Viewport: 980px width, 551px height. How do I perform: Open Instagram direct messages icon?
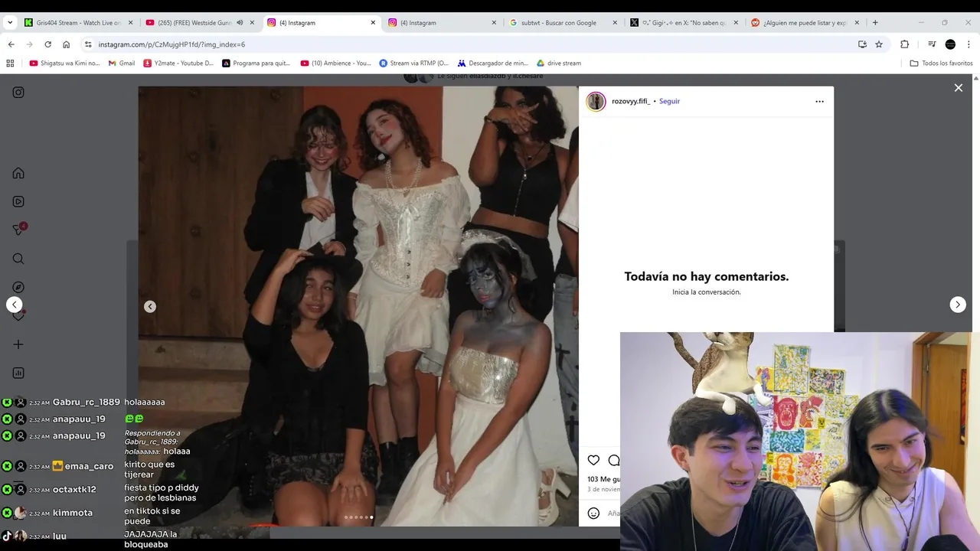(x=18, y=230)
